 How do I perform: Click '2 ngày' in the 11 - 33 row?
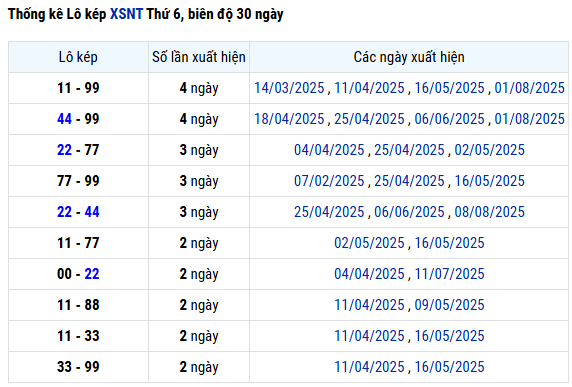click(199, 336)
